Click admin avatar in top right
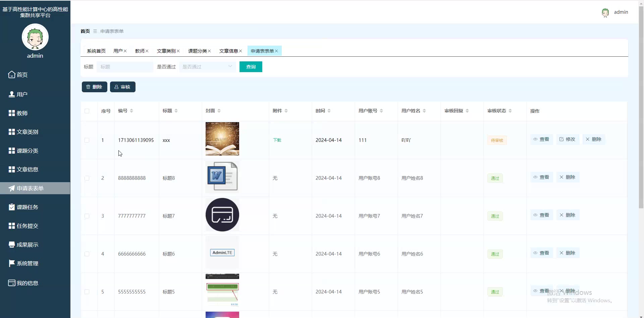This screenshot has height=318, width=644. click(x=605, y=12)
